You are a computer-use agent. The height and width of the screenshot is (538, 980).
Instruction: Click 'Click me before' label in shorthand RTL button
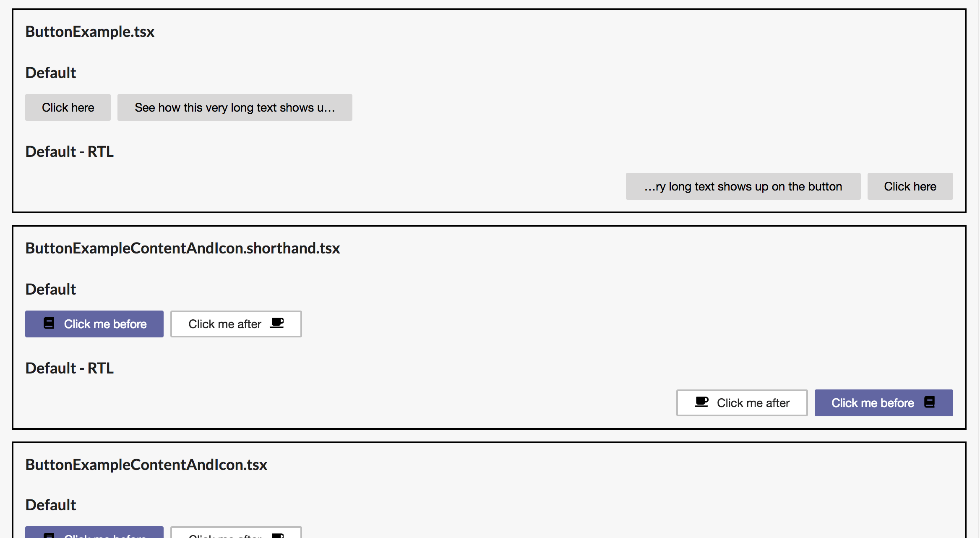point(873,403)
